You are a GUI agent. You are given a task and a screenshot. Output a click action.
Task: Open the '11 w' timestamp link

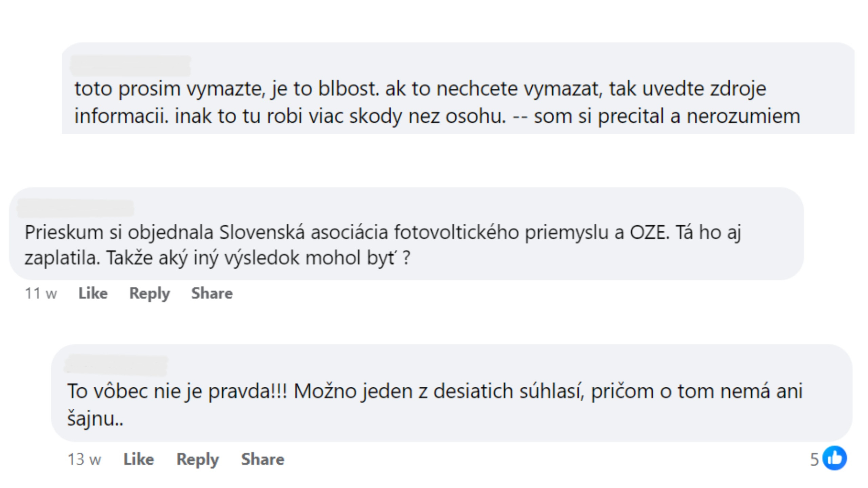click(x=41, y=293)
